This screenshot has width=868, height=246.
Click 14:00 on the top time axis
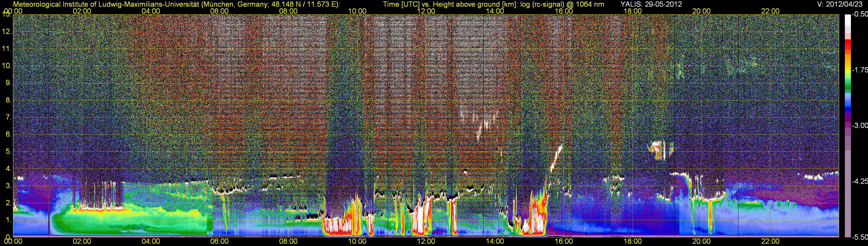[495, 11]
